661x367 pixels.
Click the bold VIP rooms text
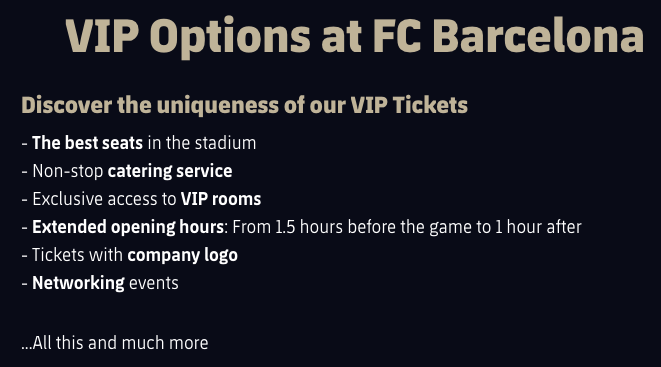[221, 199]
